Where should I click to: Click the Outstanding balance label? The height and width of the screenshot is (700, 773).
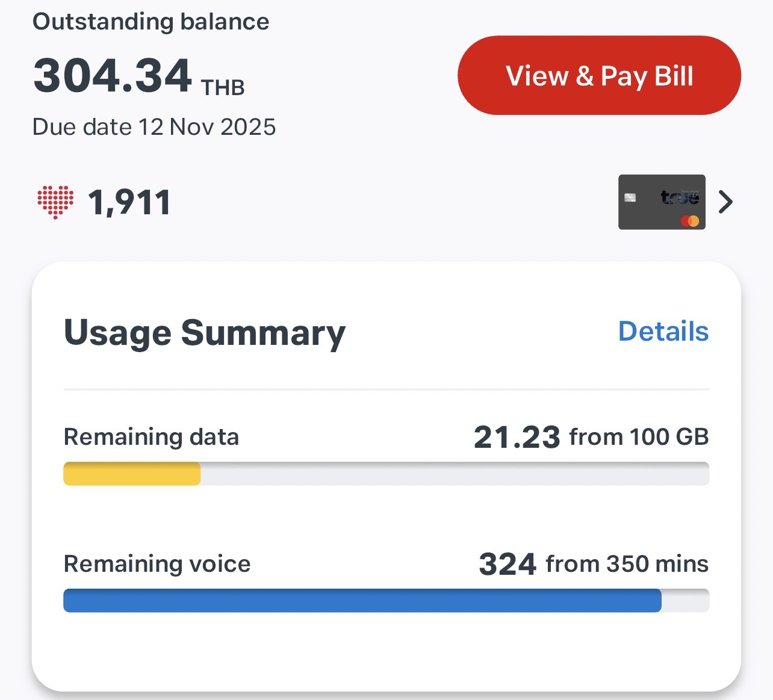(x=151, y=22)
